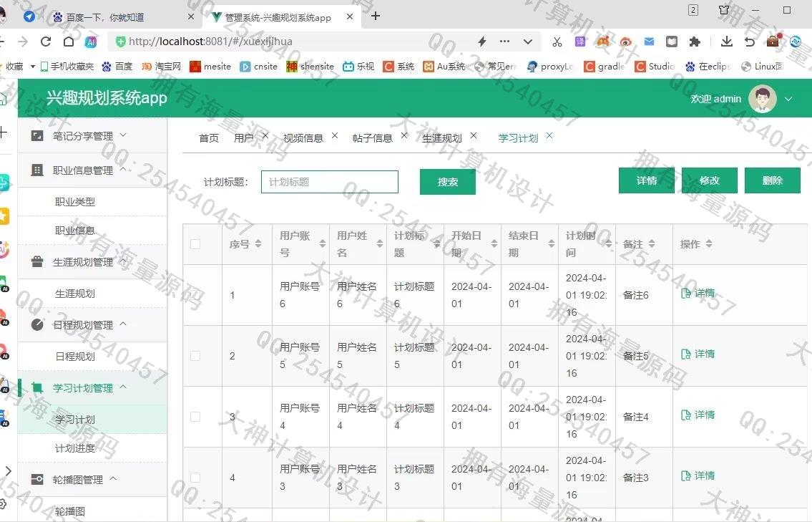Open 计划进度 sidebar item
The height and width of the screenshot is (522, 812).
click(x=75, y=448)
